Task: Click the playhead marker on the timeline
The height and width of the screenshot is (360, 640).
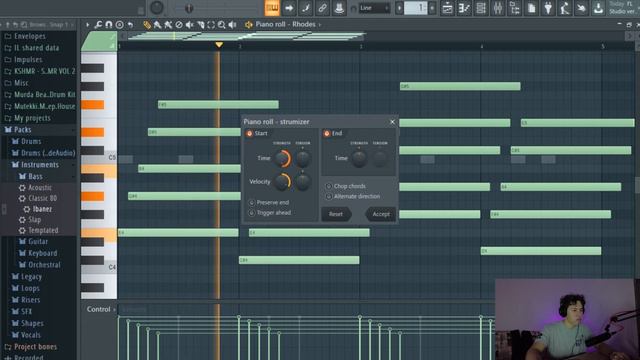Action: click(x=219, y=44)
